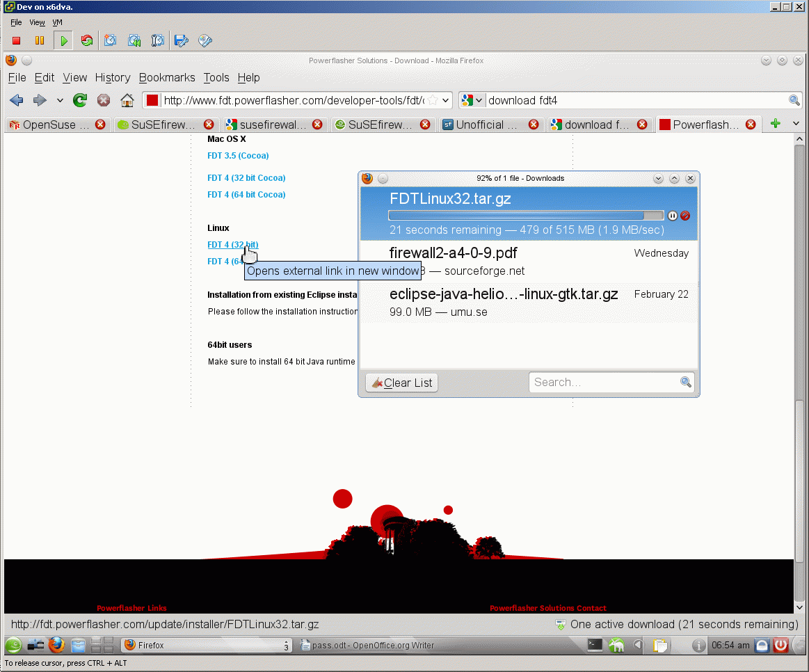Open CD/DVD drive settings in VM toolbar
The width and height of the screenshot is (809, 672).
pyautogui.click(x=205, y=41)
